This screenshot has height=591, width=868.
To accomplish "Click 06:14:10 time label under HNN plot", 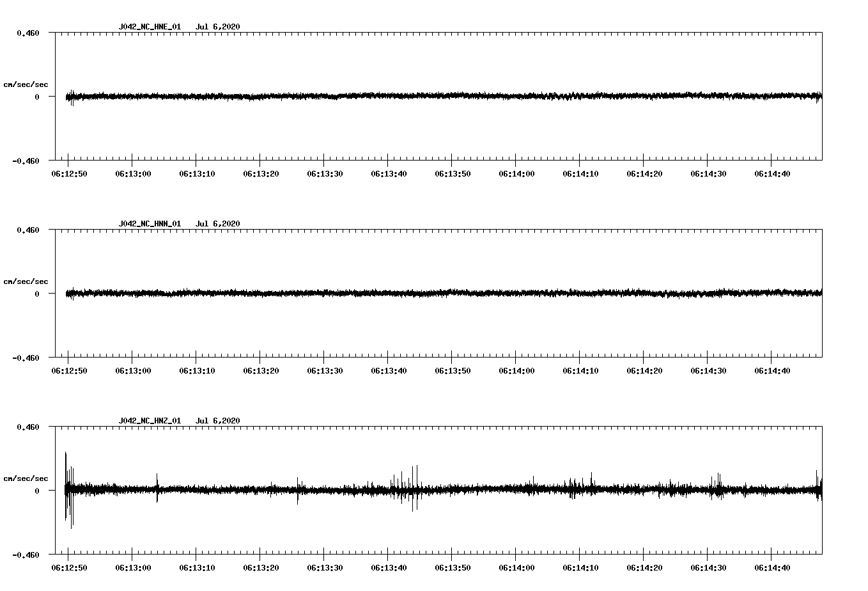I will (x=580, y=371).
